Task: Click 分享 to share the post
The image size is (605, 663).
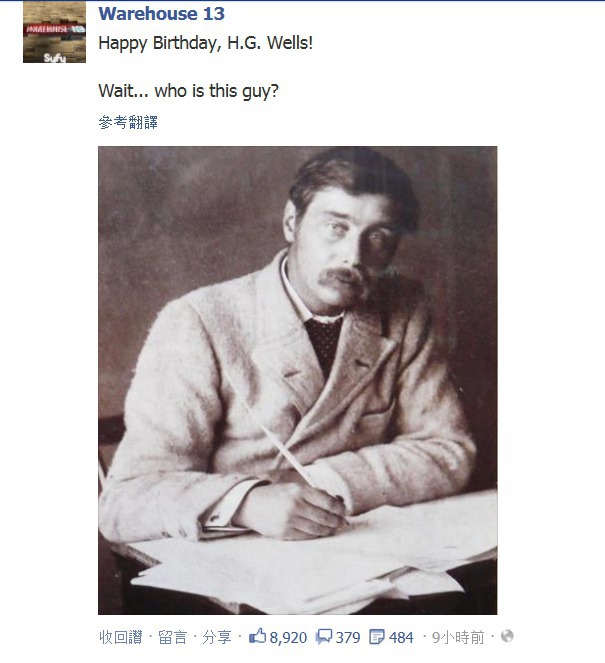Action: (217, 637)
